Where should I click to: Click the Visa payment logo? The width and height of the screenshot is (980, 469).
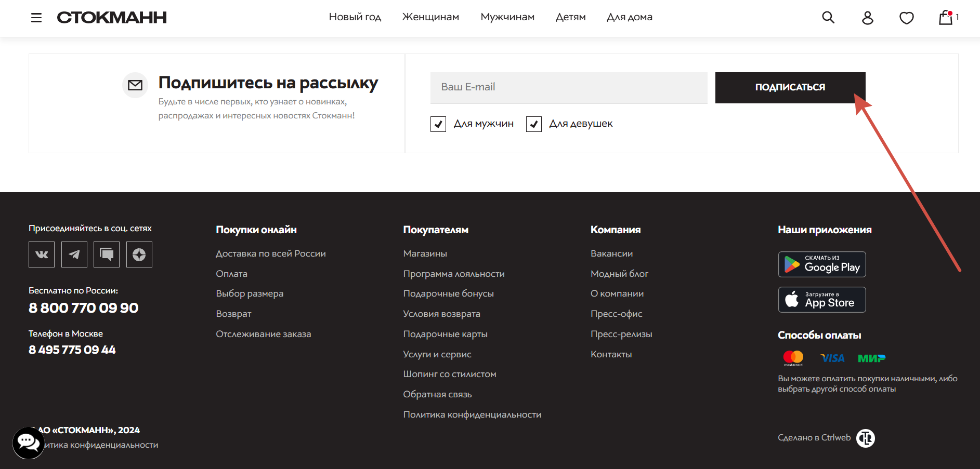tap(832, 358)
